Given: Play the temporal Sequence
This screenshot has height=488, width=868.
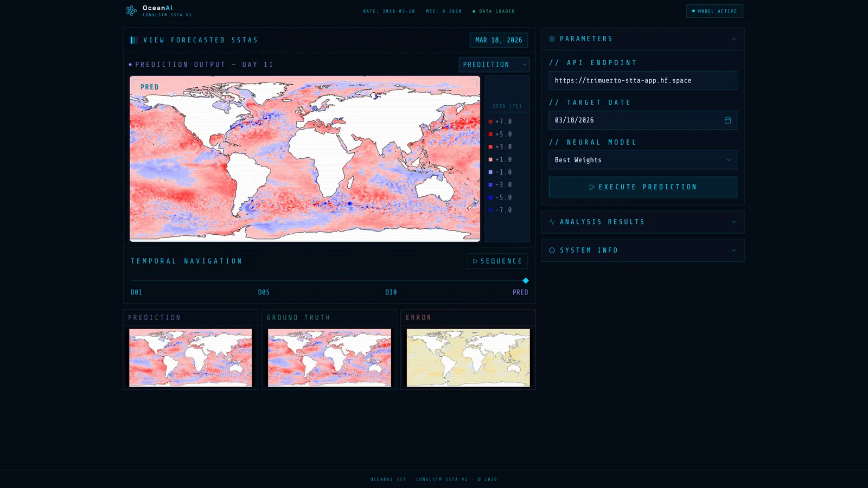Looking at the screenshot, I should (497, 261).
